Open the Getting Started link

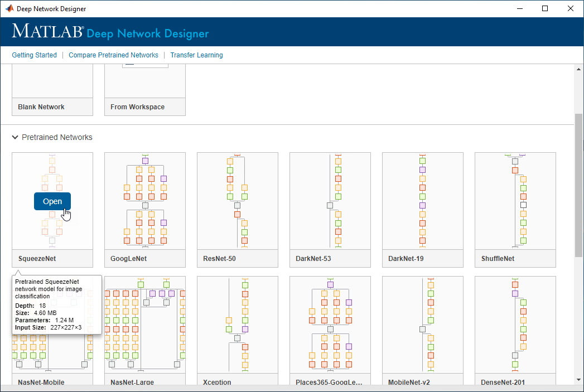tap(35, 55)
